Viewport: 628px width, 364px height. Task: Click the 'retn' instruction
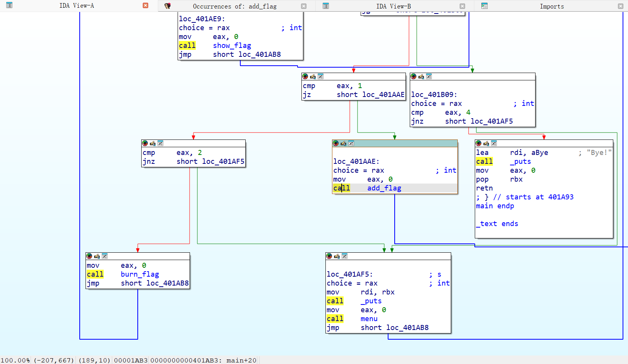pos(484,188)
